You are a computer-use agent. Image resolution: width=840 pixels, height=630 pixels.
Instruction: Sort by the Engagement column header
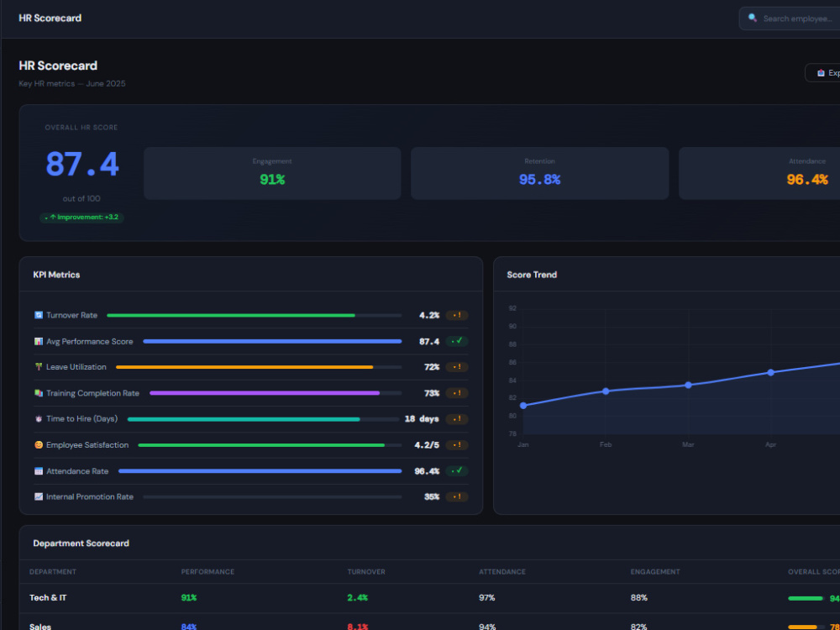(x=655, y=571)
